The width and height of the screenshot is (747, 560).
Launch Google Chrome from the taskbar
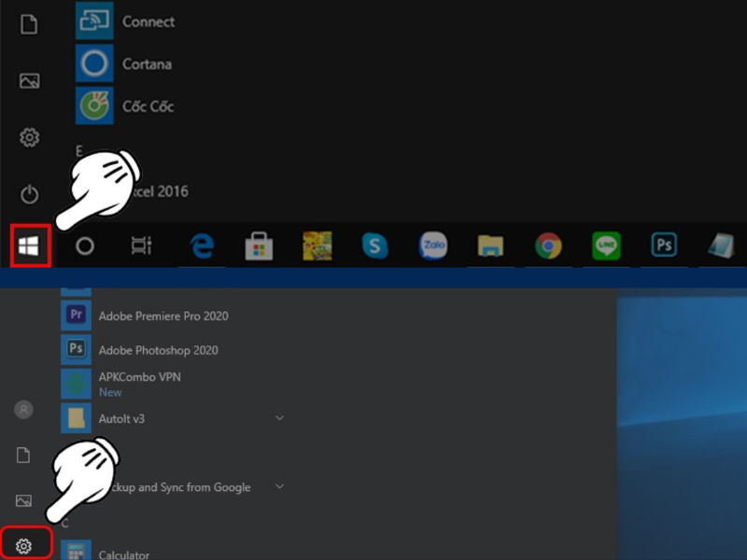(548, 245)
